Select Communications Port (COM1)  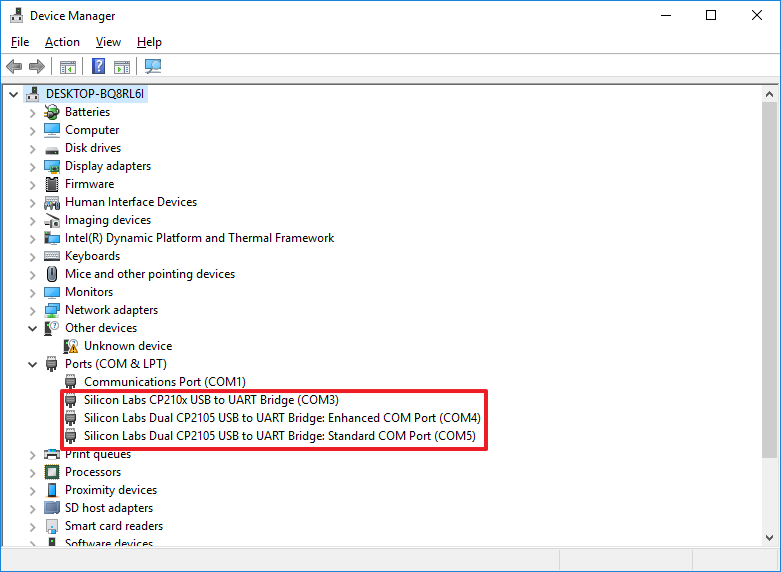(x=165, y=382)
